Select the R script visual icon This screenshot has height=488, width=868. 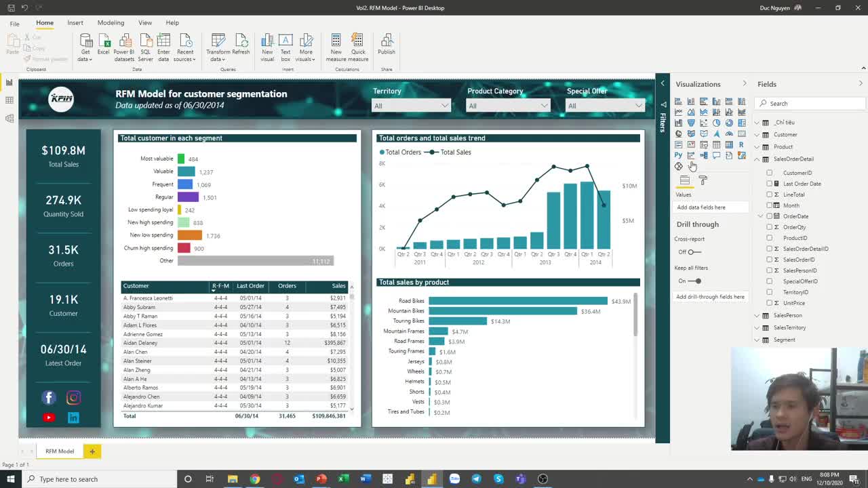tap(741, 144)
